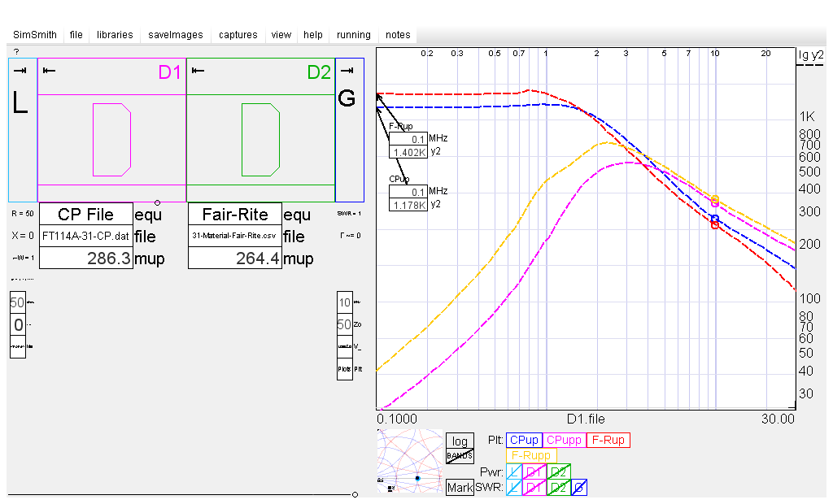Edit the generator 10 value field

tap(345, 302)
